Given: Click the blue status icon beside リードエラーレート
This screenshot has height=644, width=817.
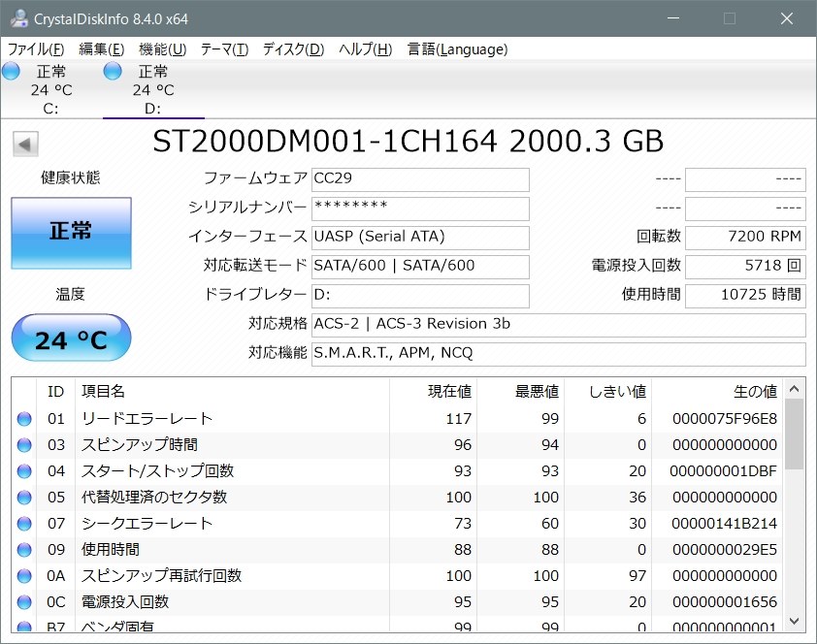Looking at the screenshot, I should 23,418.
